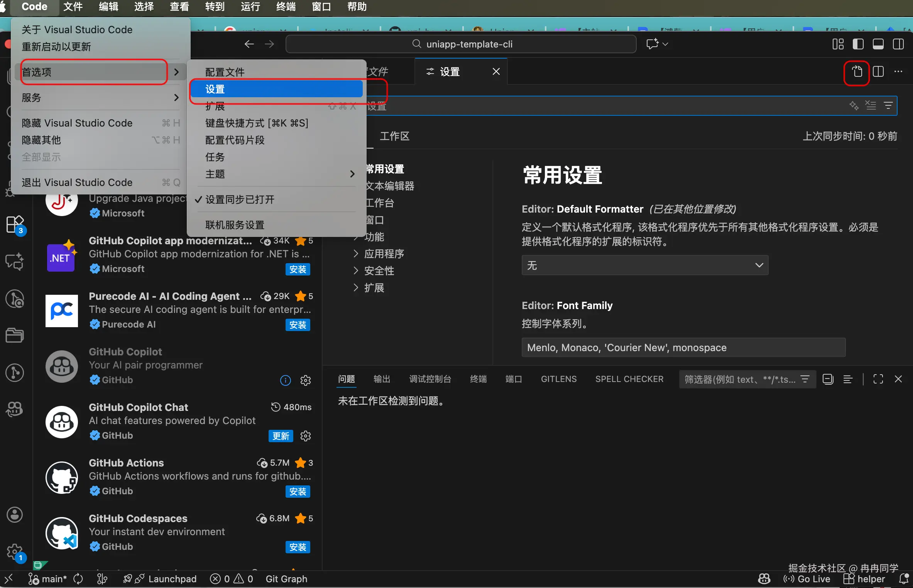Toggle the "设置同步已打开" checked item

[239, 200]
